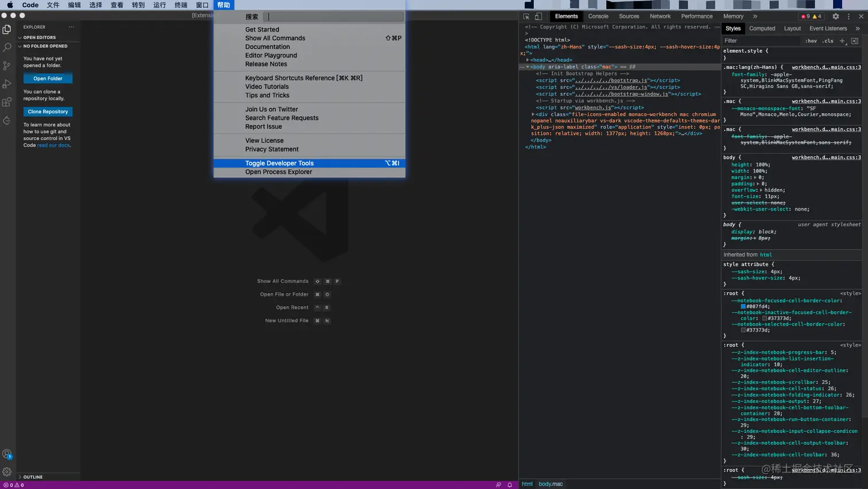Screen dimensions: 868x489
Task: Open the Manage gear icon in activity bar
Action: pos(7,472)
